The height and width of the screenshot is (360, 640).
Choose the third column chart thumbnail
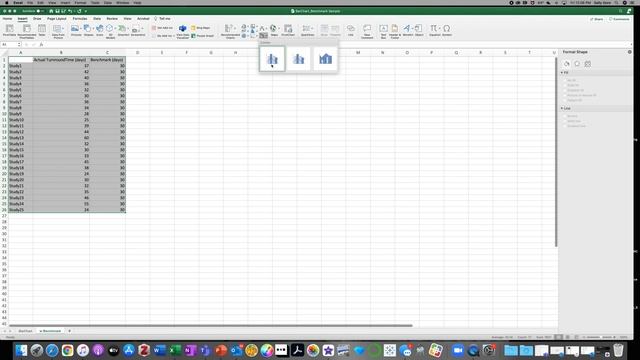coord(325,59)
